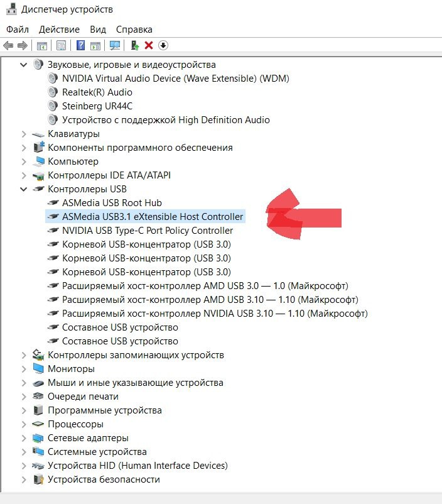Click the keyboard icon beside Клавиатуры
Image resolution: width=442 pixels, height=504 pixels.
click(x=38, y=134)
